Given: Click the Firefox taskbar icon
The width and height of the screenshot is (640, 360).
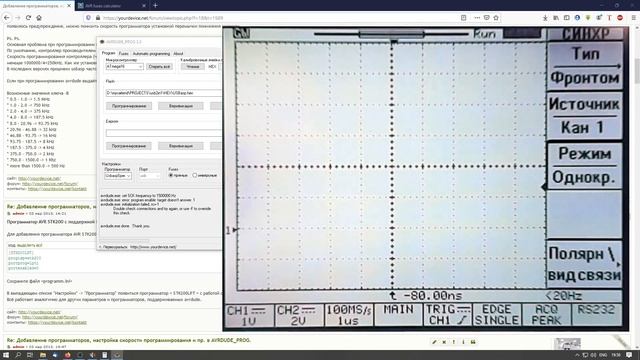Looking at the screenshot, I should coord(67,355).
